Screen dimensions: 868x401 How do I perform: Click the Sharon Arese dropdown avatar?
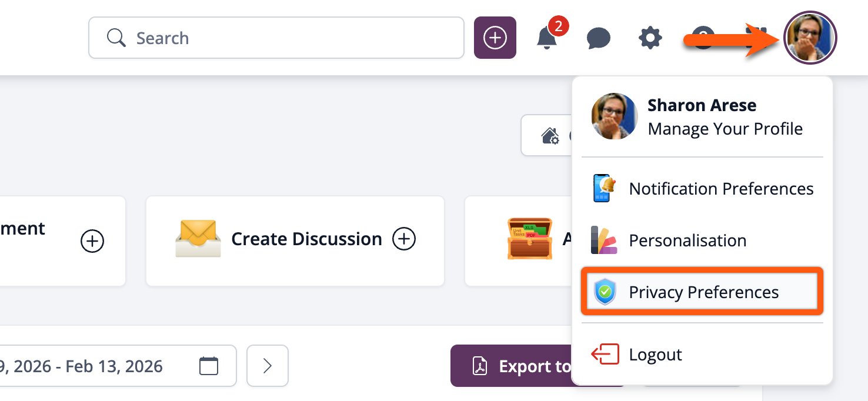614,116
